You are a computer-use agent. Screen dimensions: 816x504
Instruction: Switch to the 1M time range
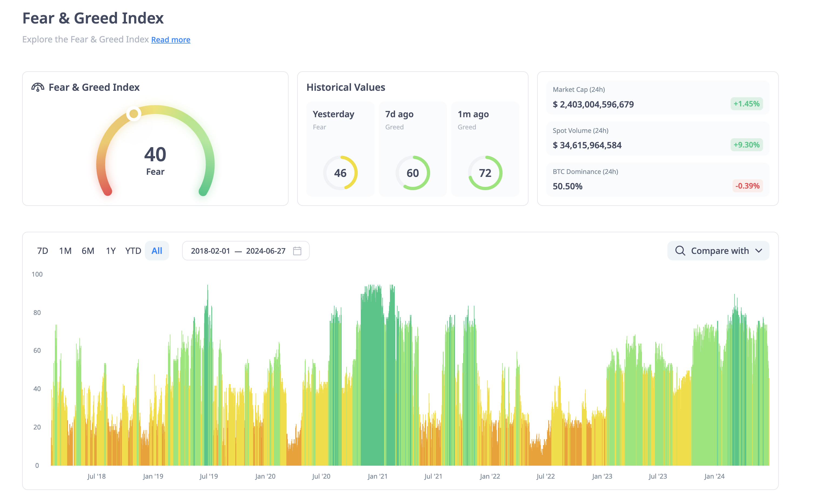(65, 251)
